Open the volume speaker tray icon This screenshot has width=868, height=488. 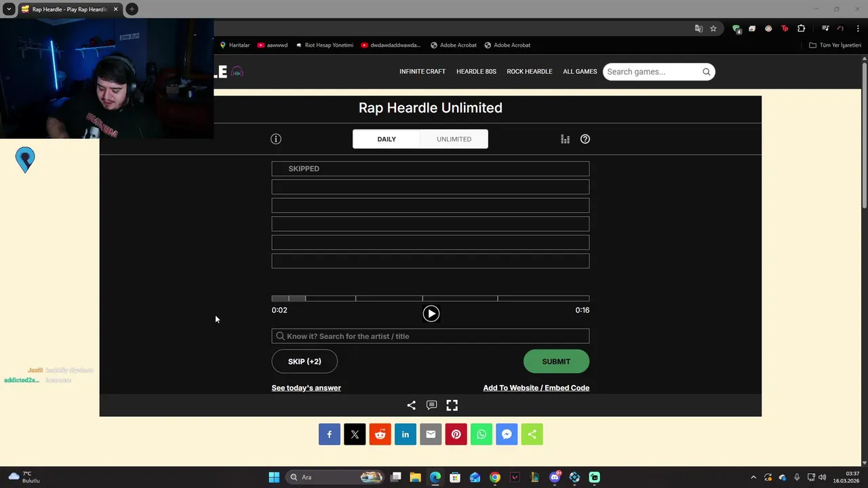(x=823, y=477)
